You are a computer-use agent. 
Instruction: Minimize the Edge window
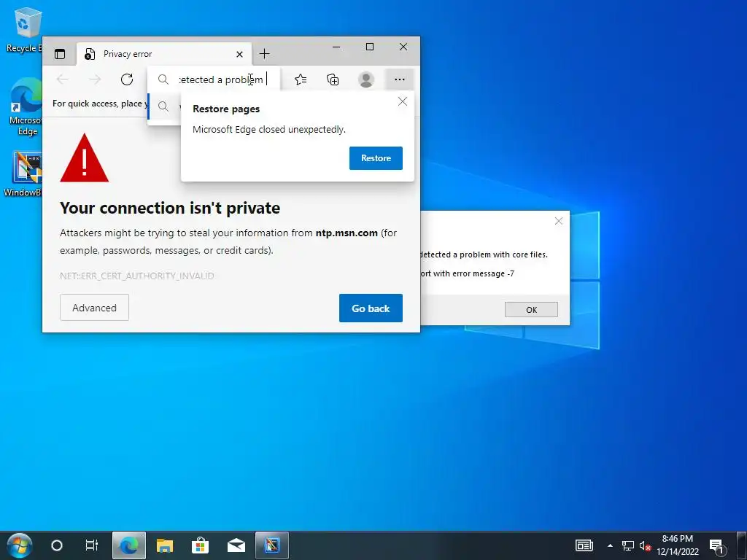click(x=336, y=47)
